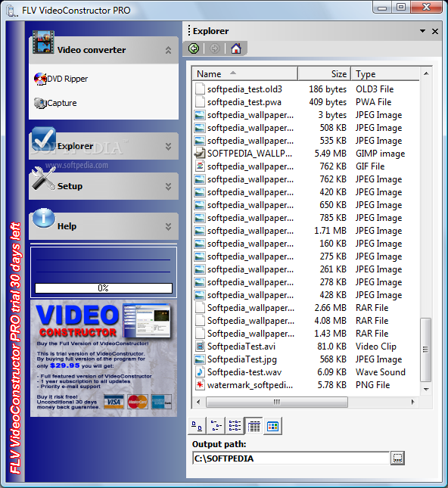
Task: Select Softpedia-test.wav file name
Action: pyautogui.click(x=244, y=372)
